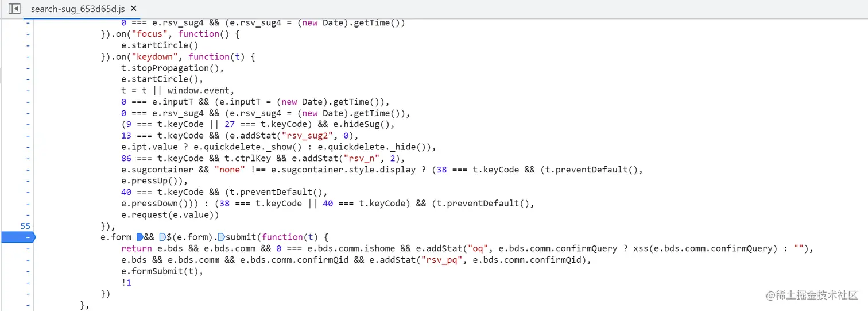Click the window.event text
This screenshot has height=311, width=868.
[199, 90]
